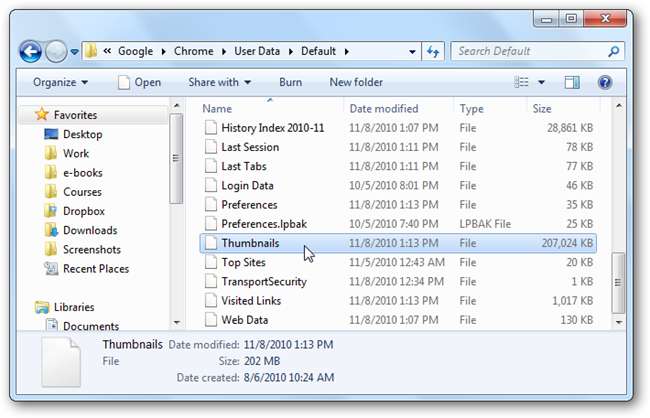Select the Login Data file
Viewport: 650px width, 418px height.
(398, 185)
